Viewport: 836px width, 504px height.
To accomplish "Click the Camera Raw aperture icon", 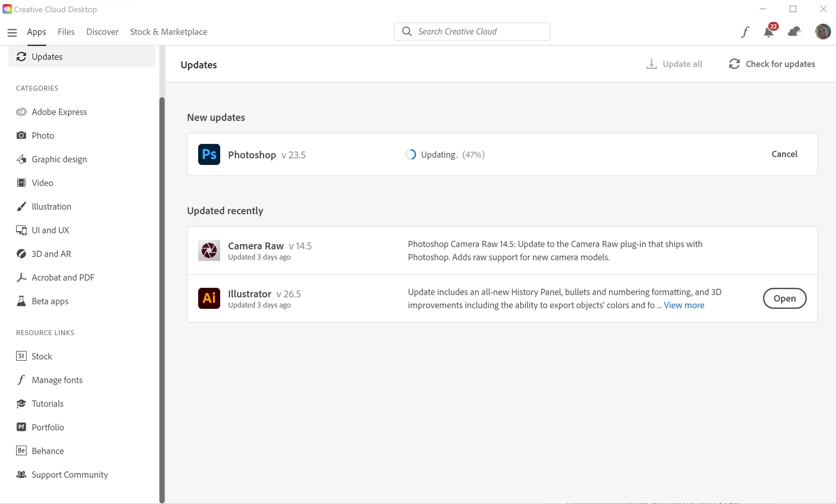I will (x=209, y=251).
